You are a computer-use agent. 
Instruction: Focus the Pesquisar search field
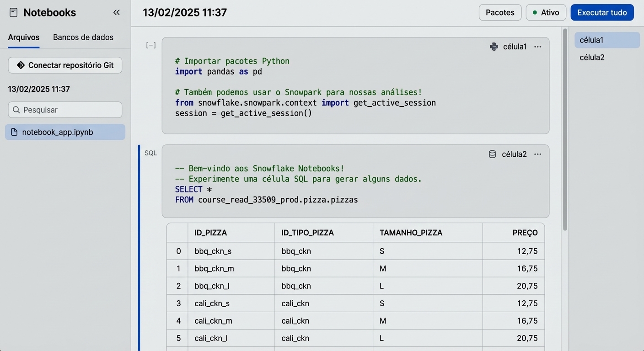click(65, 110)
